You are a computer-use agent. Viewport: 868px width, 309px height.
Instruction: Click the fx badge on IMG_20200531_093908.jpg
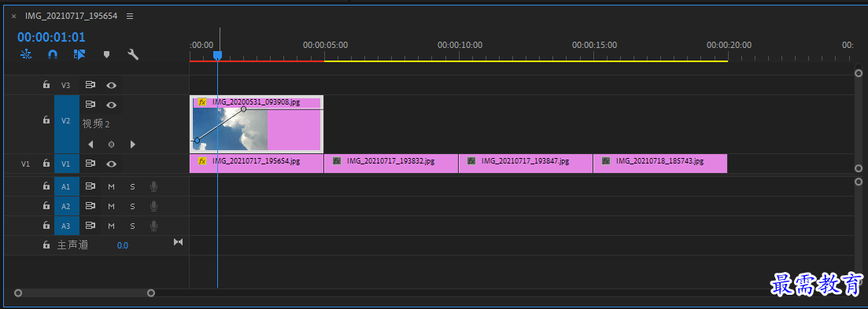click(x=202, y=102)
